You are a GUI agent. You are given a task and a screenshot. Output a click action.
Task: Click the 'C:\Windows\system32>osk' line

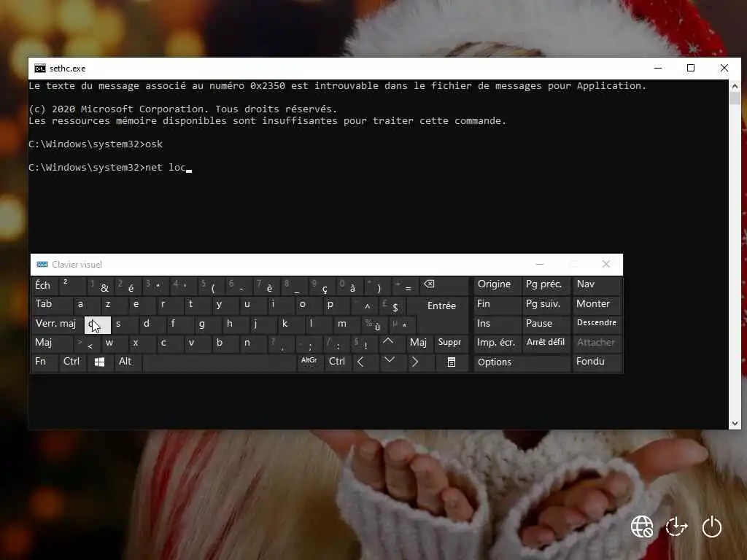pyautogui.click(x=96, y=144)
